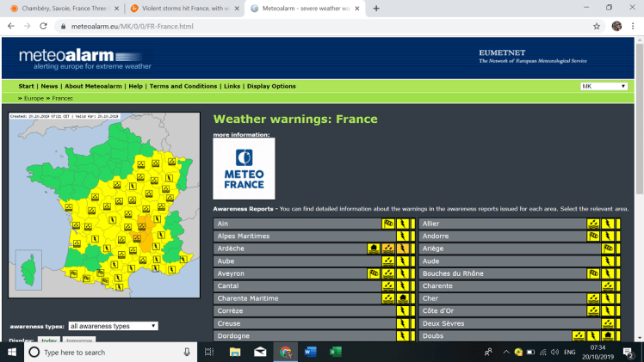Click the wind warning icon for Ariège

click(x=608, y=248)
